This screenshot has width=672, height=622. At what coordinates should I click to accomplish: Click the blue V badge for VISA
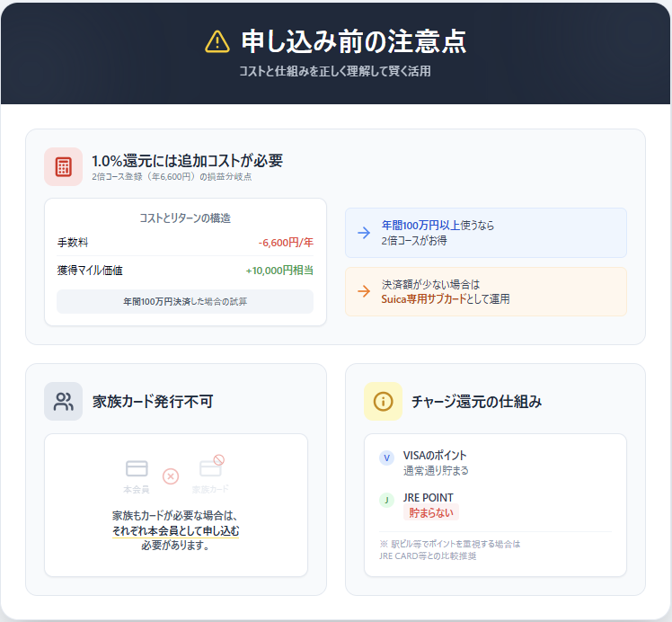[387, 458]
